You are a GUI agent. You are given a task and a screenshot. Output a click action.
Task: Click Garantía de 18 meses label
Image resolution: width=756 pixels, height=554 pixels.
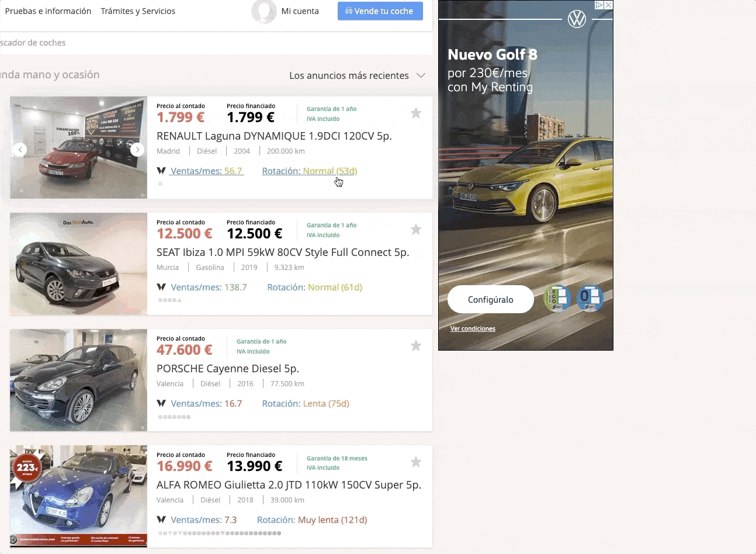(337, 458)
